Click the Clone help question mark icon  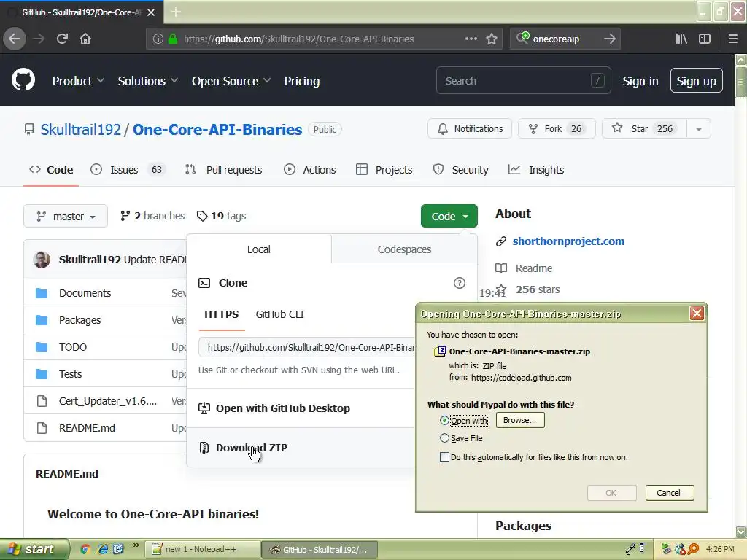460,283
